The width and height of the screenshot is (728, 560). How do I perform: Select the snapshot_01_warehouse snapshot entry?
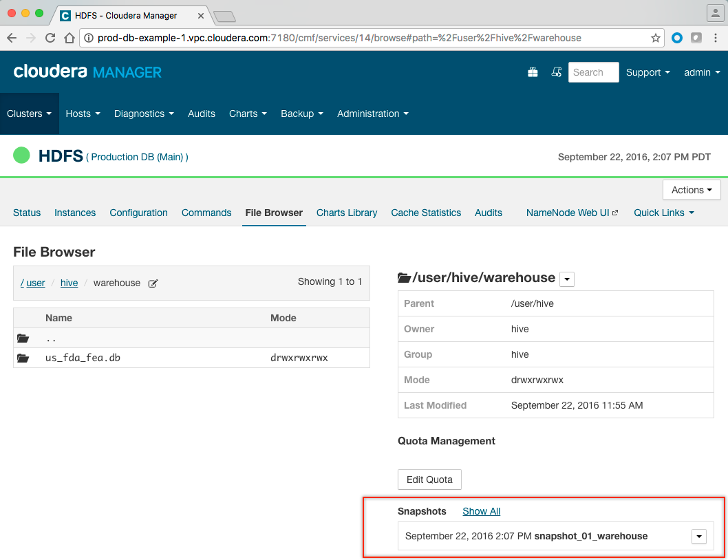[x=555, y=537]
